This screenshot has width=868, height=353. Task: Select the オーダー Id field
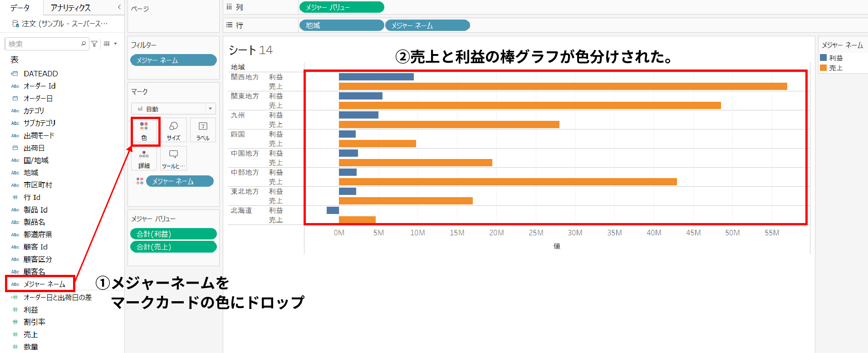[39, 86]
